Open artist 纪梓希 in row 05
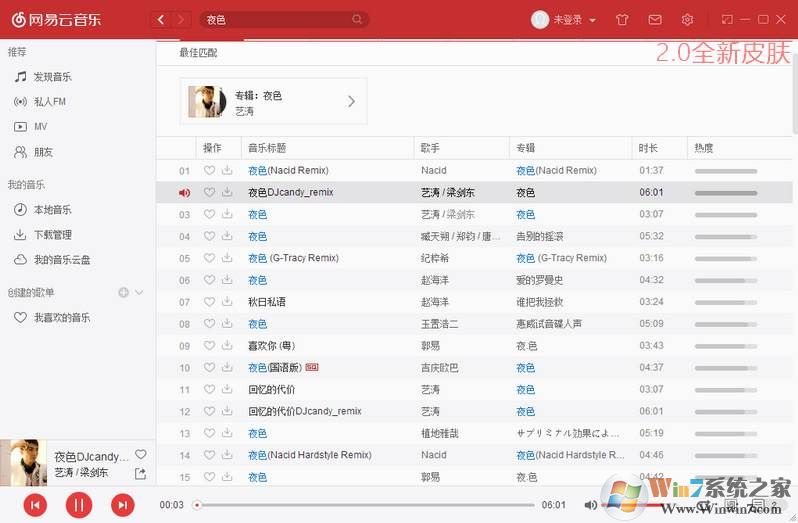 tap(435, 258)
